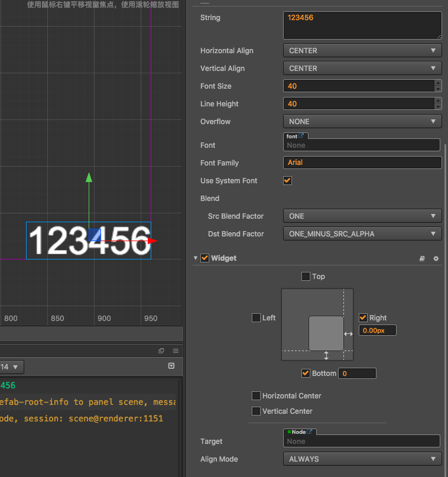This screenshot has height=477, width=448.
Task: Click the red X-axis gizmo arrow
Action: [152, 241]
